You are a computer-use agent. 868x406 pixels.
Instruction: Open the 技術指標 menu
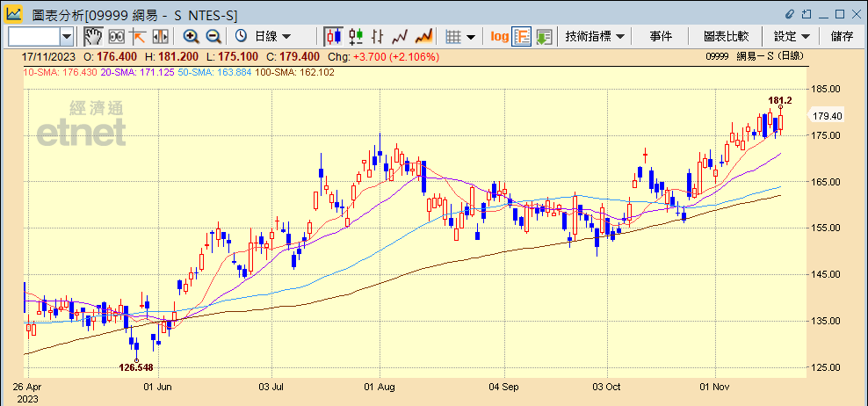[595, 36]
